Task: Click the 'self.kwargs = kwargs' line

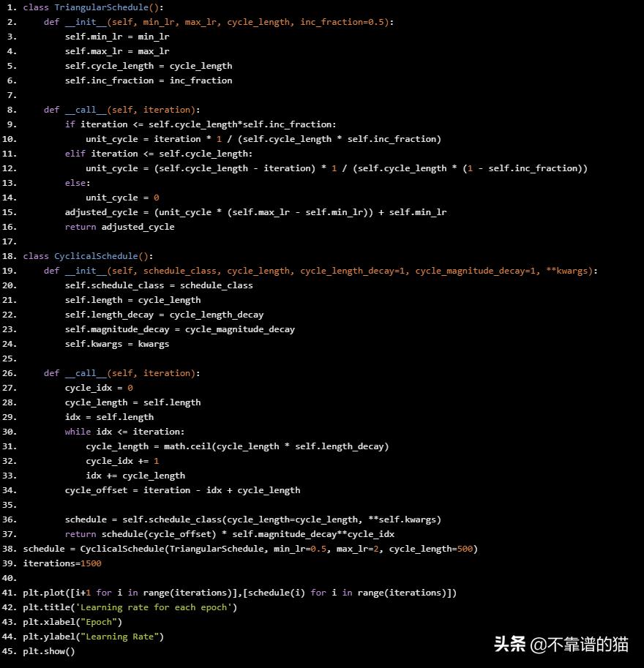Action: point(116,344)
